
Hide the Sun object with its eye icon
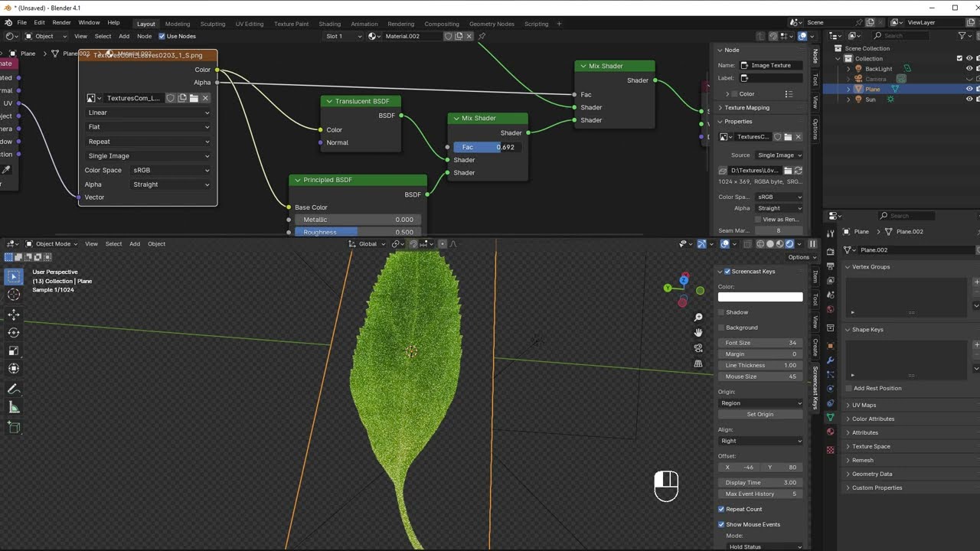pyautogui.click(x=969, y=99)
